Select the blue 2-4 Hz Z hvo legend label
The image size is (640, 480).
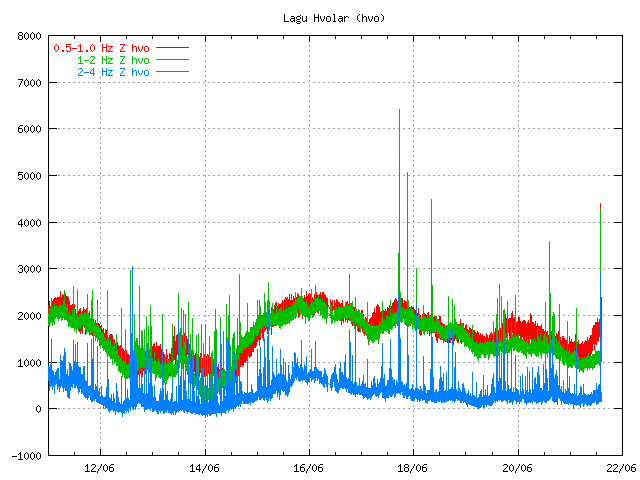113,72
